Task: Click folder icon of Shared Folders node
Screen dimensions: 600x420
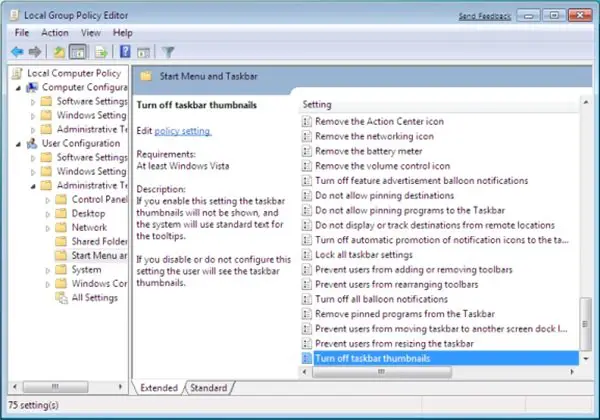Action: click(x=61, y=241)
